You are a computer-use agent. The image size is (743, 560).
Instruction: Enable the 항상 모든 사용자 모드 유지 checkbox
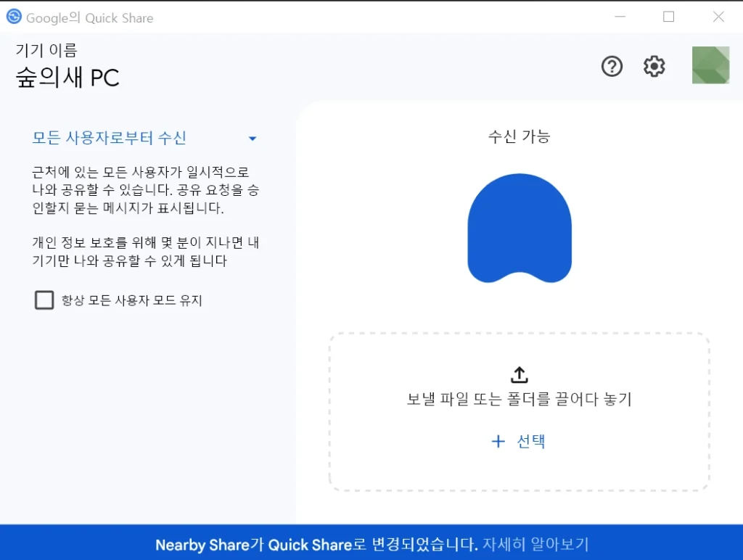click(44, 300)
